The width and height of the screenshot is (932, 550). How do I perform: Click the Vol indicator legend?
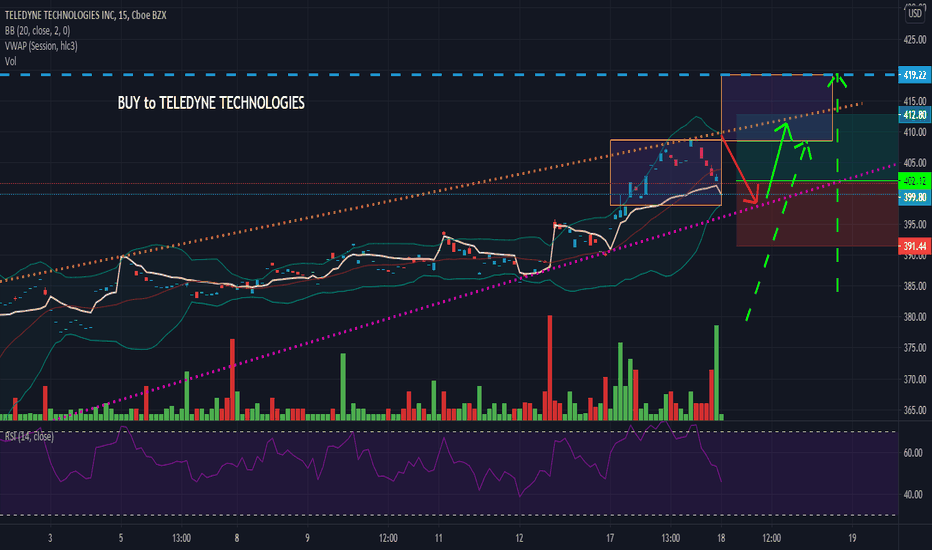click(10, 61)
